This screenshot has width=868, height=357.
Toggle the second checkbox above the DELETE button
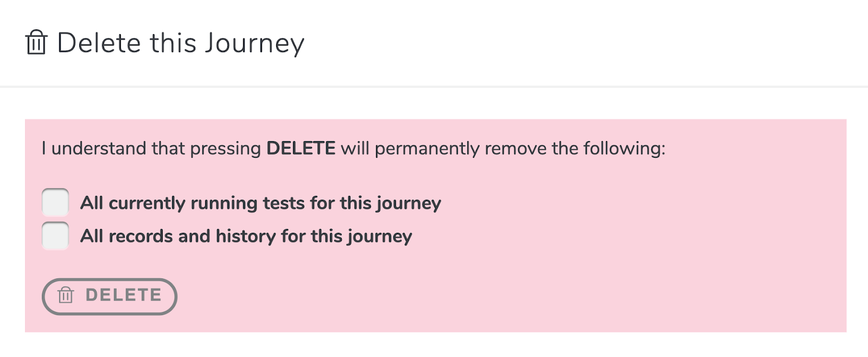[x=55, y=235]
